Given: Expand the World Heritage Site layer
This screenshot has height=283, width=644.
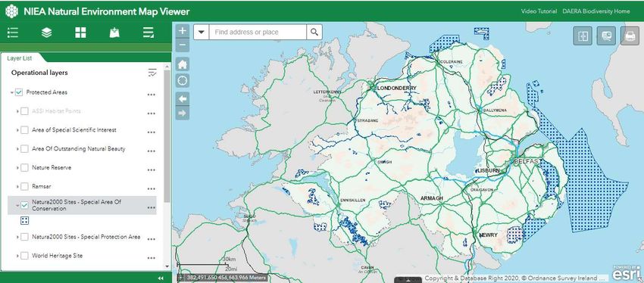Looking at the screenshot, I should tap(17, 256).
